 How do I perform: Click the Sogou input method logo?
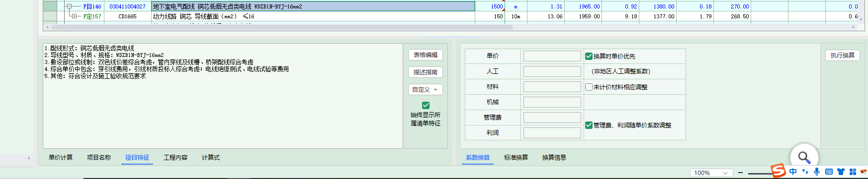click(779, 171)
